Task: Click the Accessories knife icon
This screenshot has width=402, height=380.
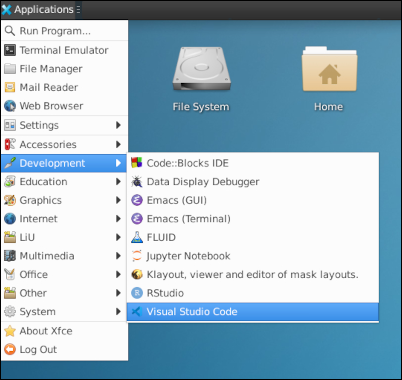Action: (x=10, y=144)
